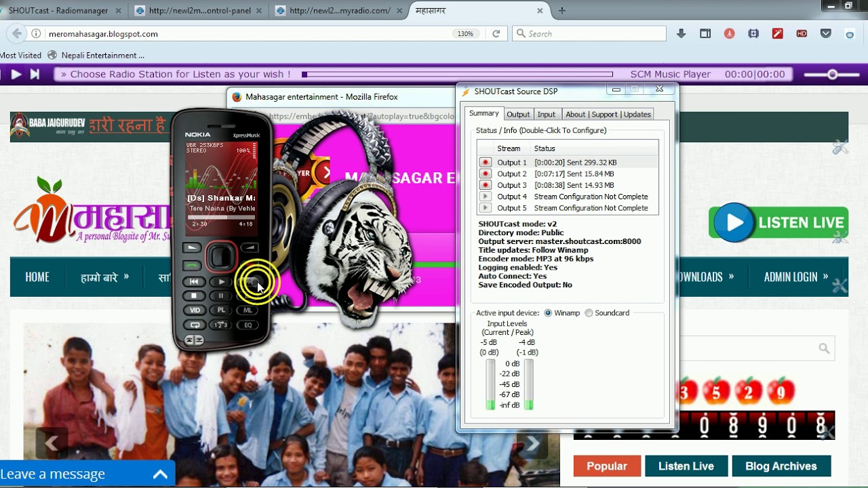
Task: Toggle shuffle 123 key on Nokia player
Action: tap(221, 325)
